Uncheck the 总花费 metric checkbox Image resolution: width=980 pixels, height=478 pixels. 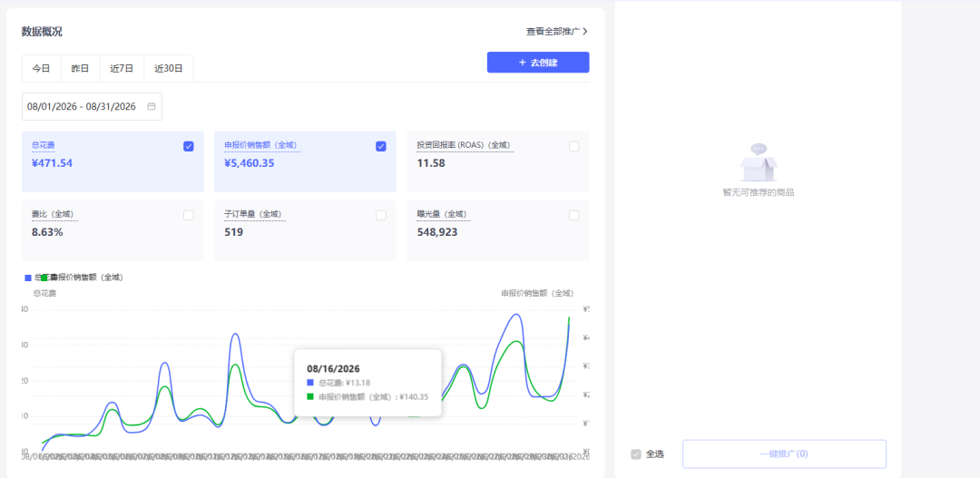tap(189, 146)
